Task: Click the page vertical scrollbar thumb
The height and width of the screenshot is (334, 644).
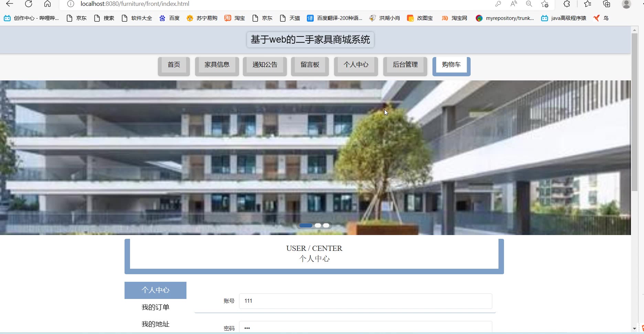Action: (x=635, y=112)
